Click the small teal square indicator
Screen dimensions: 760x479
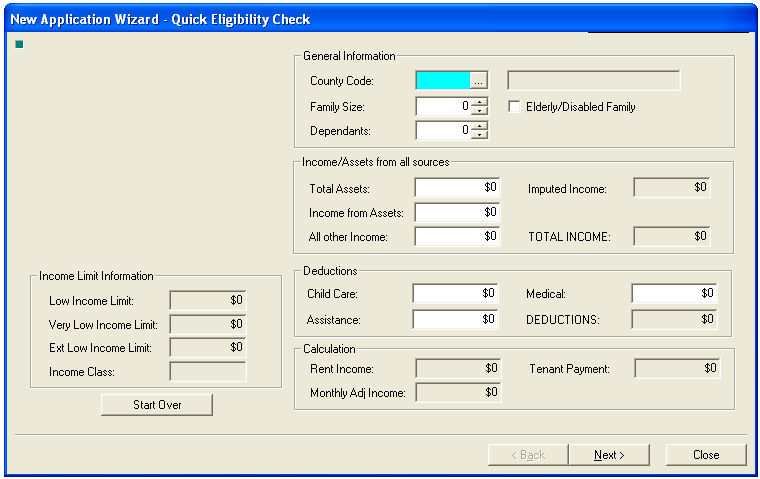(19, 44)
